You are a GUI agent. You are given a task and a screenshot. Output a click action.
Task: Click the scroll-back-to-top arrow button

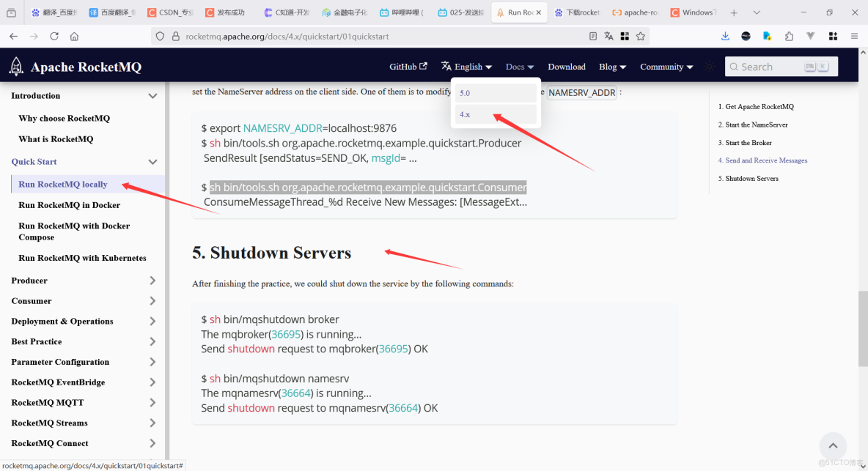point(833,445)
